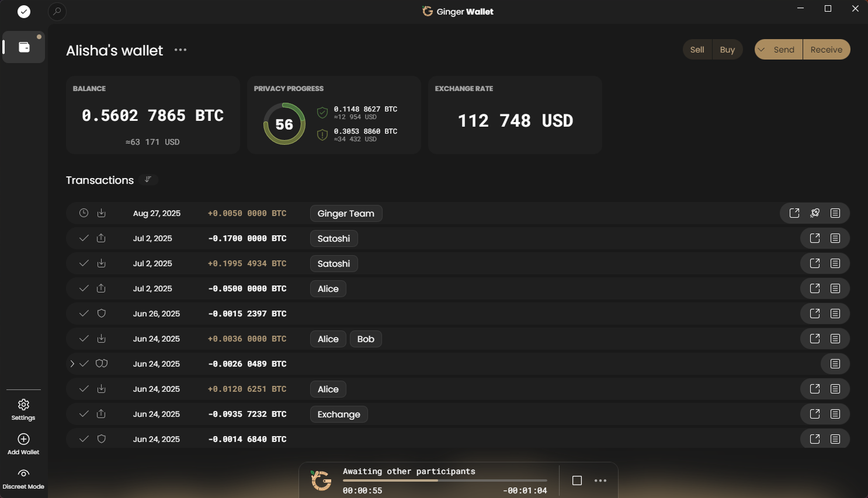This screenshot has width=868, height=498.
Task: Show details for Jun 26 transaction
Action: [x=835, y=314]
